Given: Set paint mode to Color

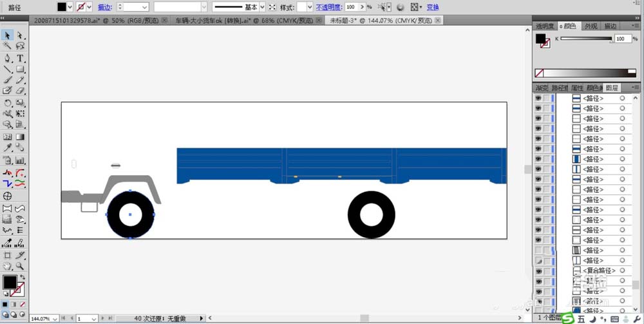Looking at the screenshot, I should point(5,304).
